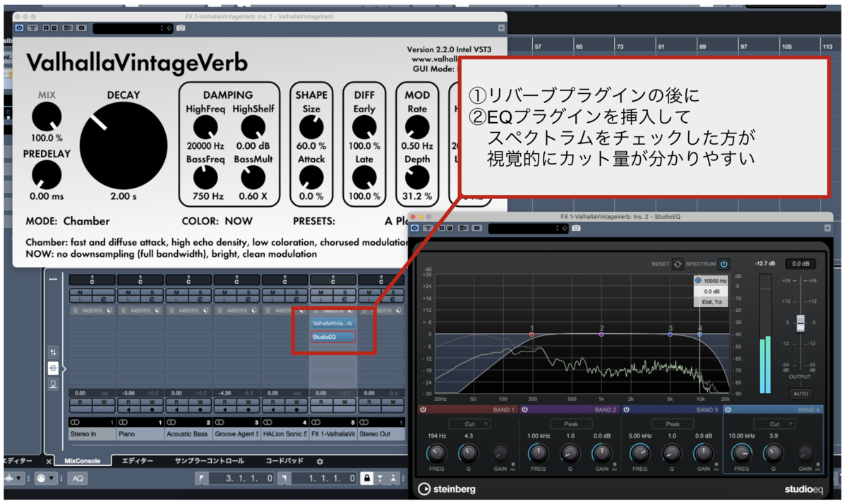Viewport: 847px width, 504px height.
Task: Click the lock icon near the transport fields
Action: [367, 477]
